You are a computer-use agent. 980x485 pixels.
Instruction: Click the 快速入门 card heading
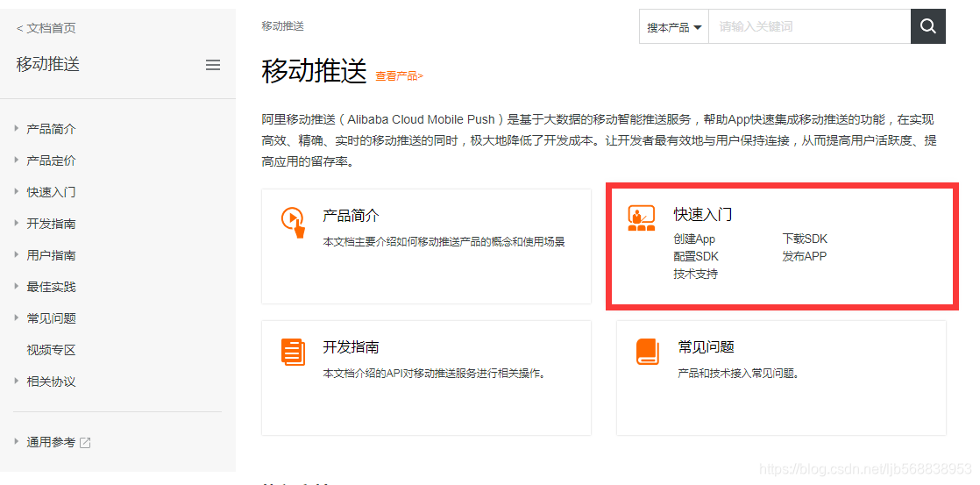coord(702,214)
